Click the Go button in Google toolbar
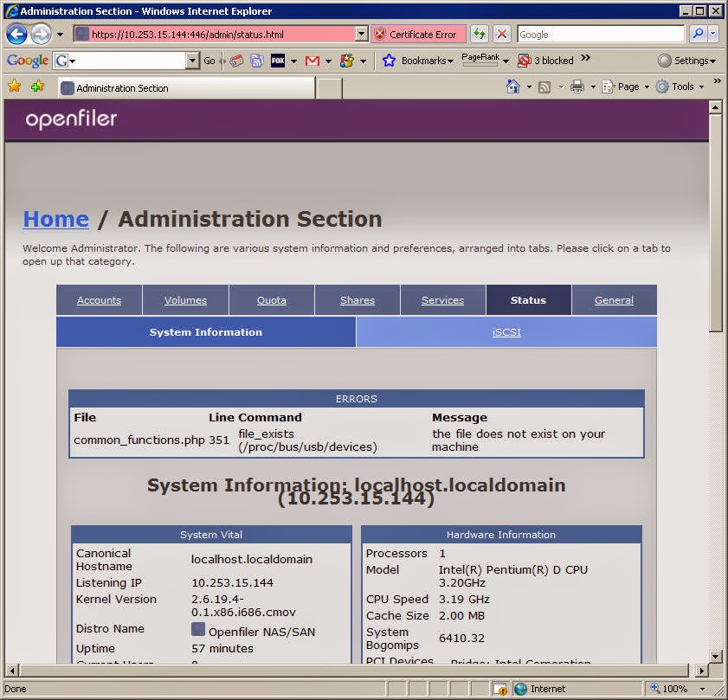 (x=209, y=61)
